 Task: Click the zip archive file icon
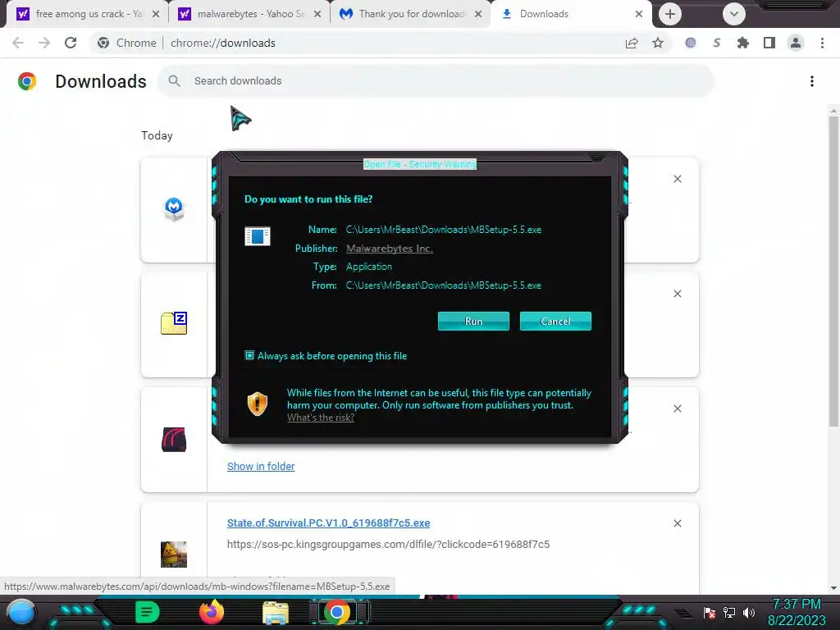[x=174, y=323]
